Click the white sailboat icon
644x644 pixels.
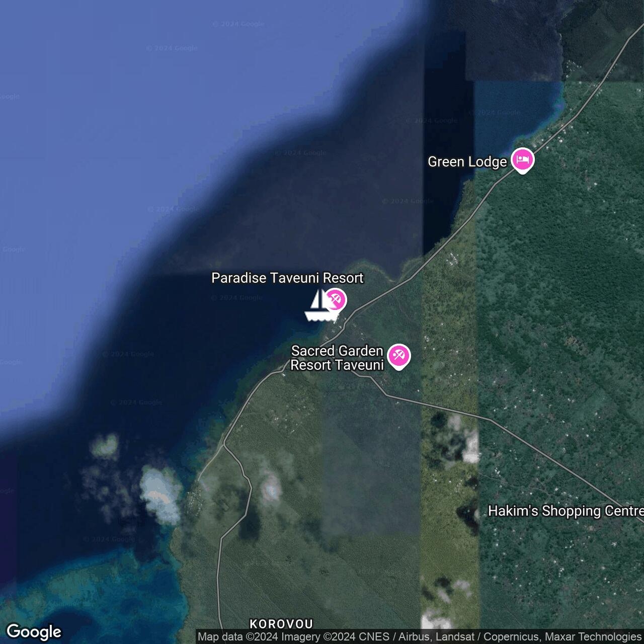point(319,306)
